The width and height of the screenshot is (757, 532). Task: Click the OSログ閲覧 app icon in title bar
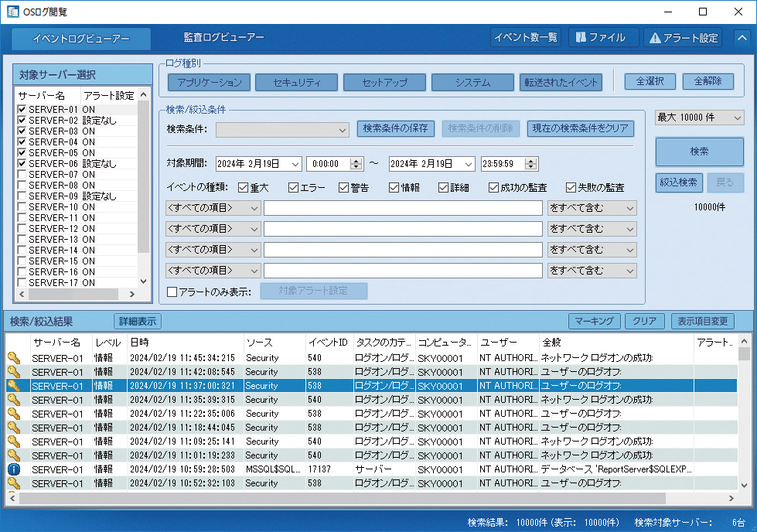tap(13, 12)
